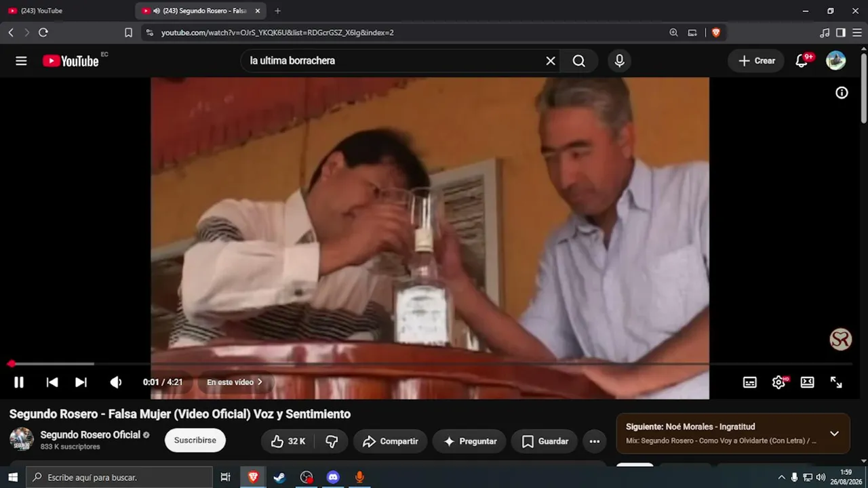The image size is (868, 488).
Task: Share the video with Compartir
Action: click(x=390, y=441)
